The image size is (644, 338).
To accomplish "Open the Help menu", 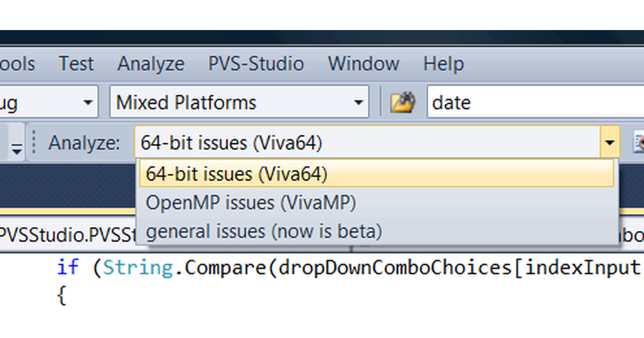I will tap(443, 64).
